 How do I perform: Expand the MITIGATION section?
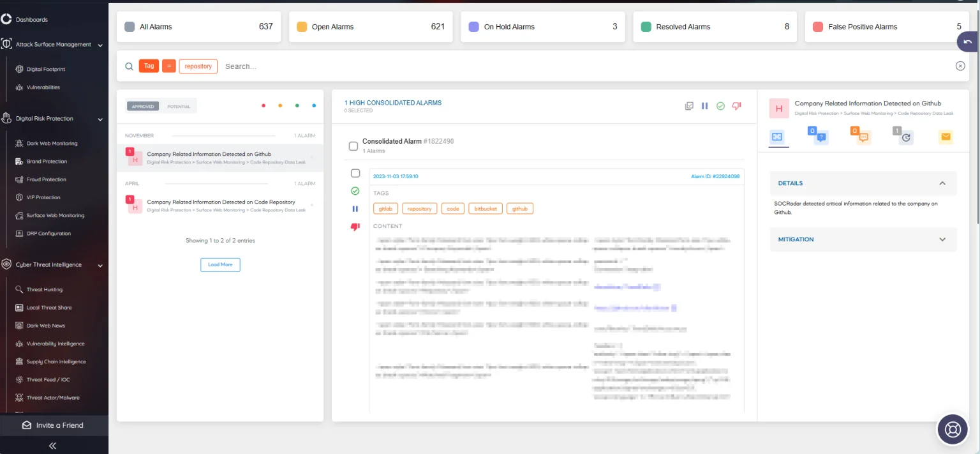pos(942,239)
